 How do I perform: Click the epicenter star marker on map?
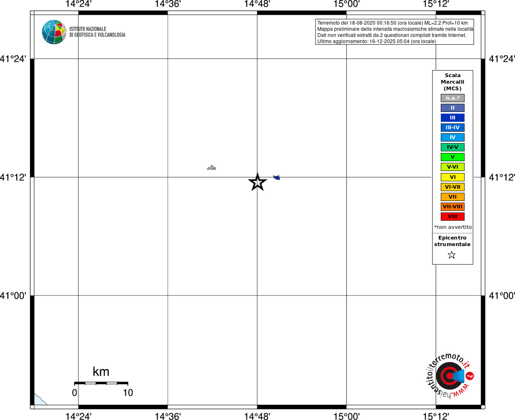coord(257,182)
